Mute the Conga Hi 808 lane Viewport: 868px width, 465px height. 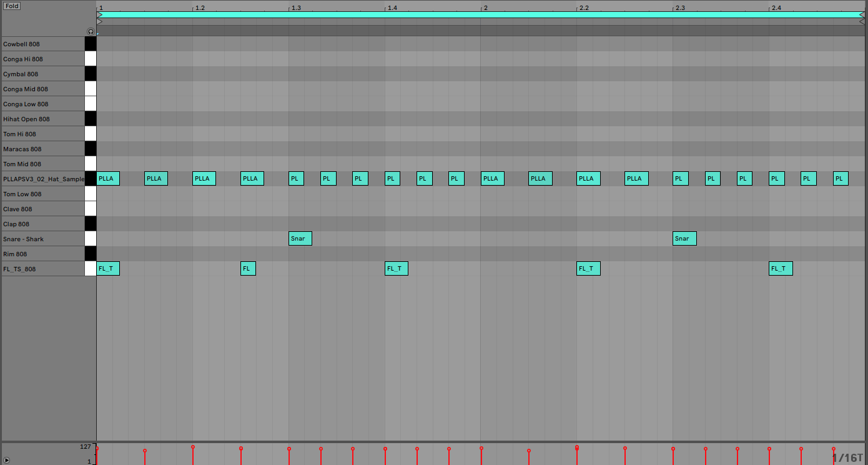click(x=91, y=59)
